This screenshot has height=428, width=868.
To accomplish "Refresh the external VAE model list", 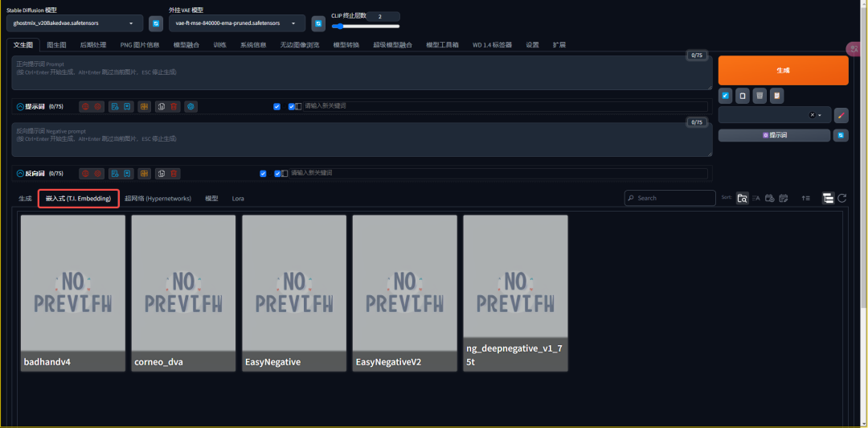I will (318, 23).
